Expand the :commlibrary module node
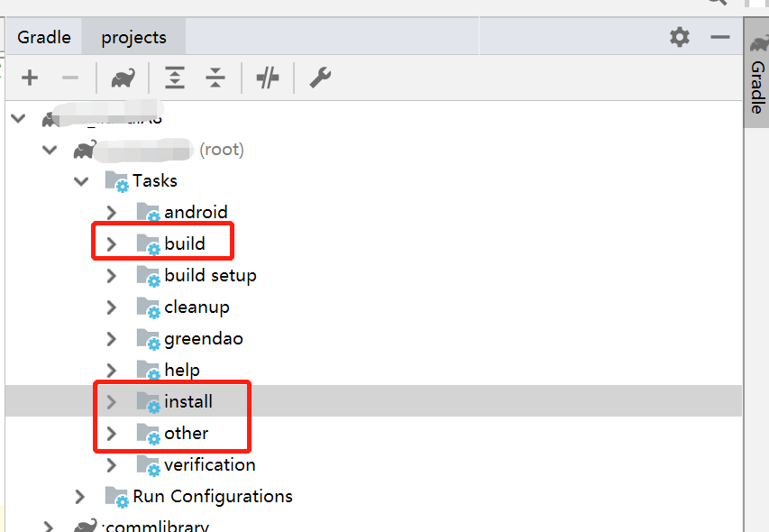The image size is (769, 532). click(x=49, y=527)
